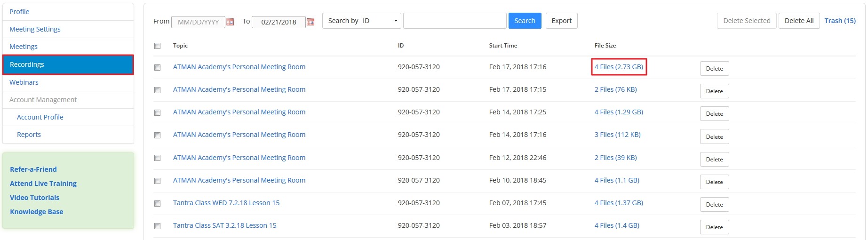
Task: Open Tantra Class SAT 3.2.18 Lesson 15
Action: point(224,225)
